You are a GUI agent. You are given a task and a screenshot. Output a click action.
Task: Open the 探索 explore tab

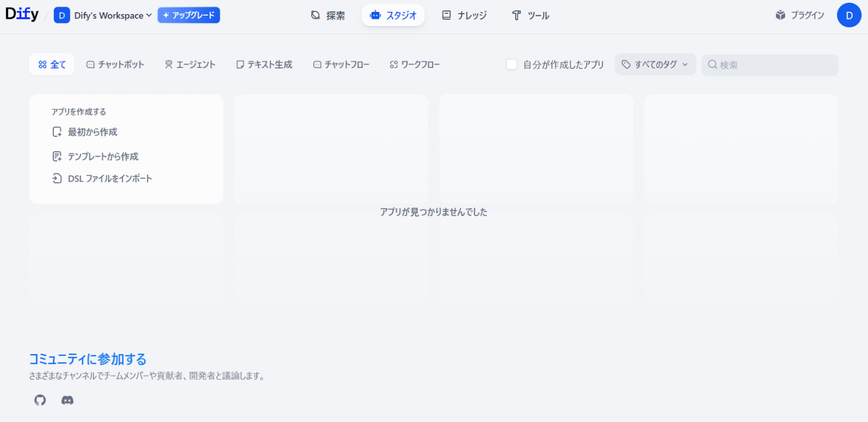pyautogui.click(x=328, y=15)
